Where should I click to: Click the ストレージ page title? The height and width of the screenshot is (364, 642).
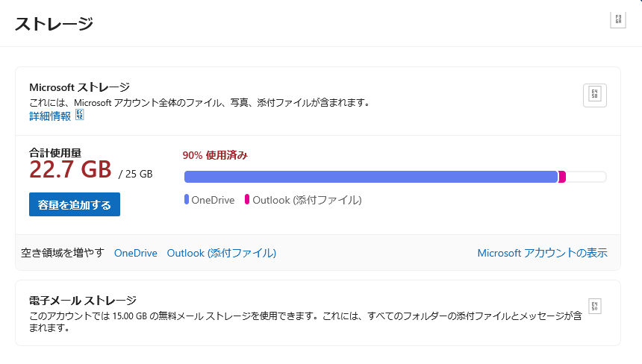click(x=54, y=23)
